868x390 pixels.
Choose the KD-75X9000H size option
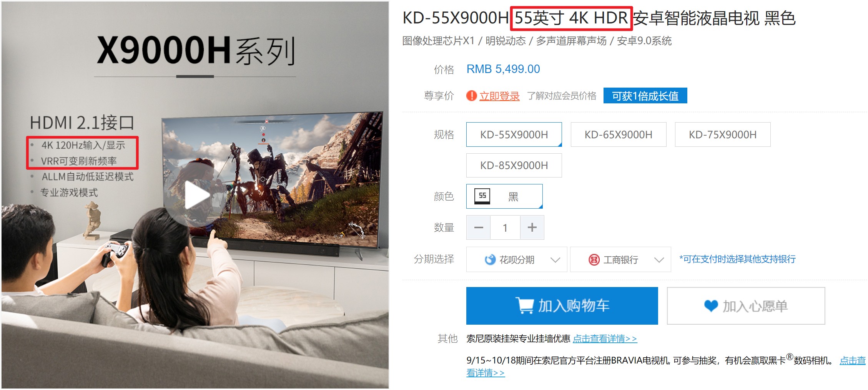coord(723,134)
